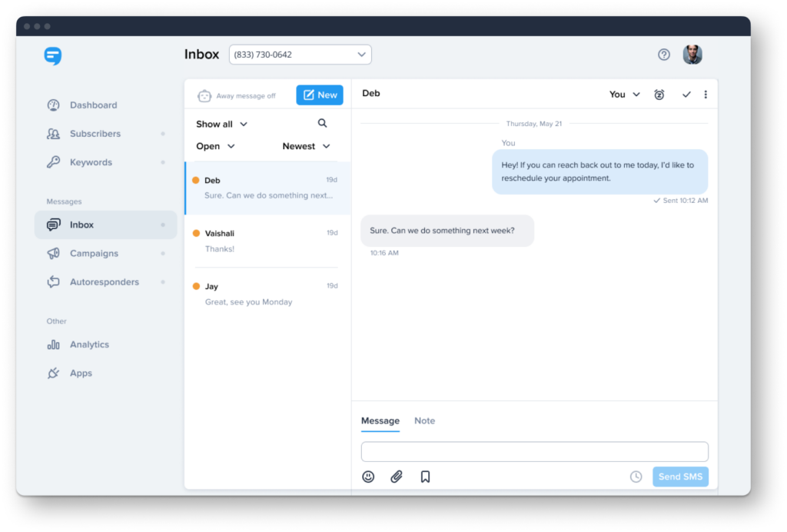Click the Autoresponders loop arrow icon

(x=53, y=282)
